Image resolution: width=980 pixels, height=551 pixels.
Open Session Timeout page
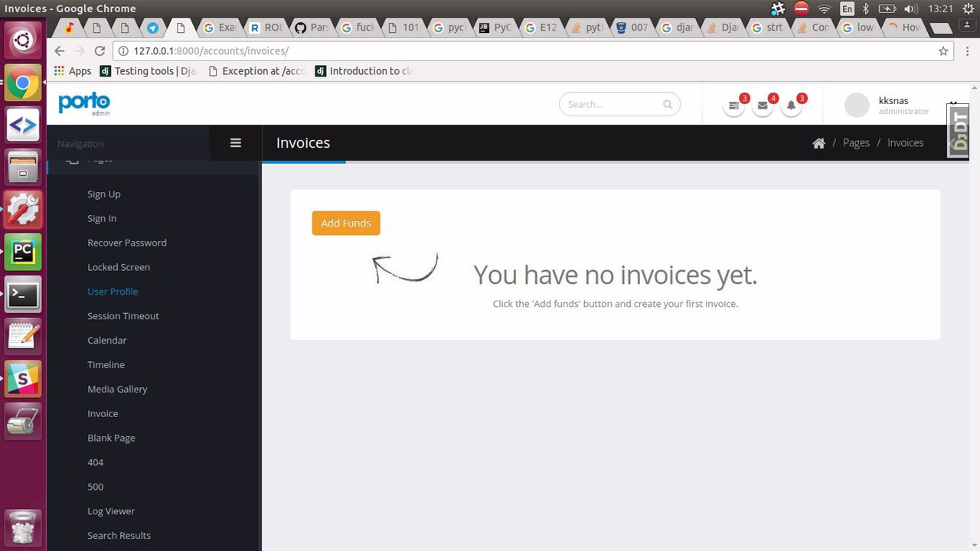[123, 316]
